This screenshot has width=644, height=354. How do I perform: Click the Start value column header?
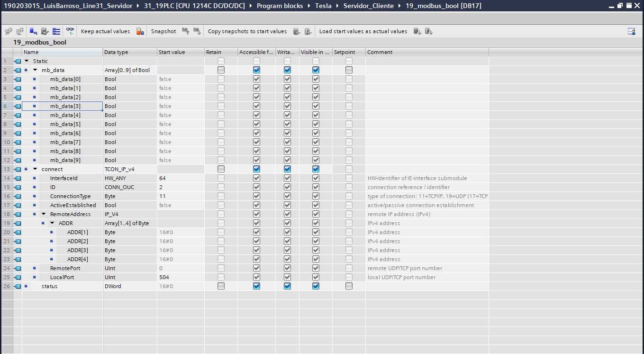[181, 52]
